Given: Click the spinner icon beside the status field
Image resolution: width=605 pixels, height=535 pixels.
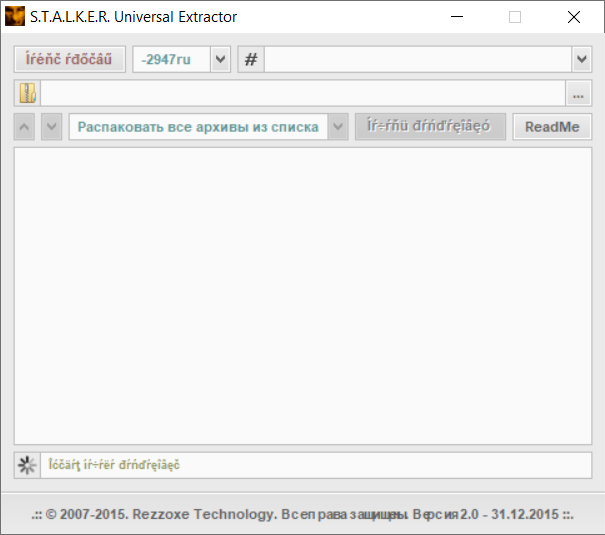Looking at the screenshot, I should click(27, 465).
